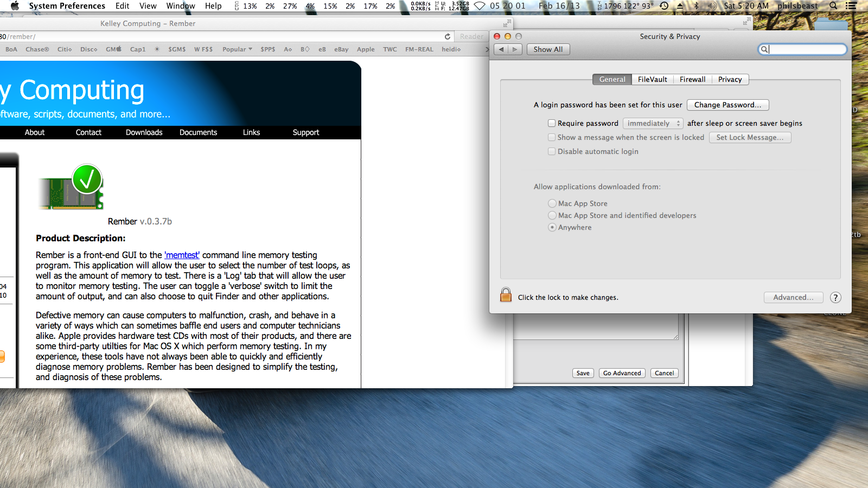
Task: Open the Edit menu
Action: coord(123,5)
